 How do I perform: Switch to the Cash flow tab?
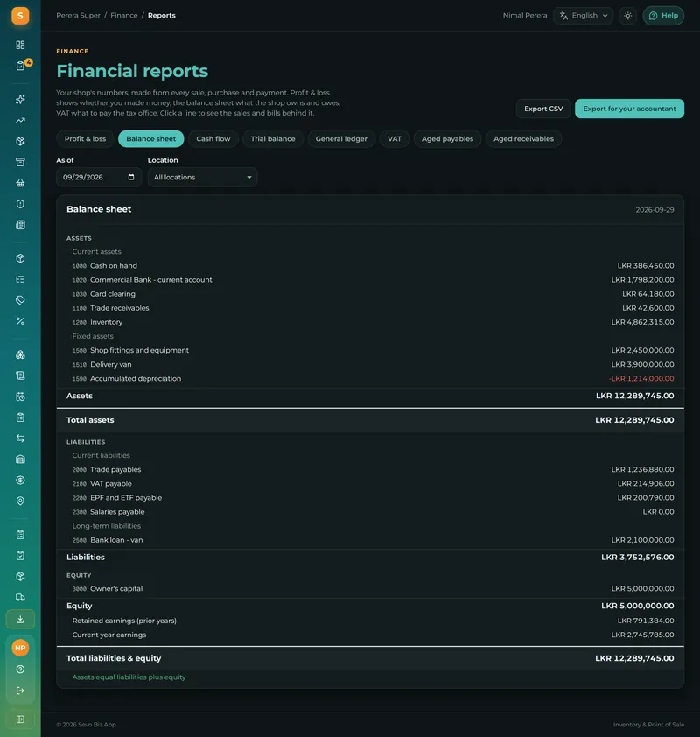(x=213, y=138)
